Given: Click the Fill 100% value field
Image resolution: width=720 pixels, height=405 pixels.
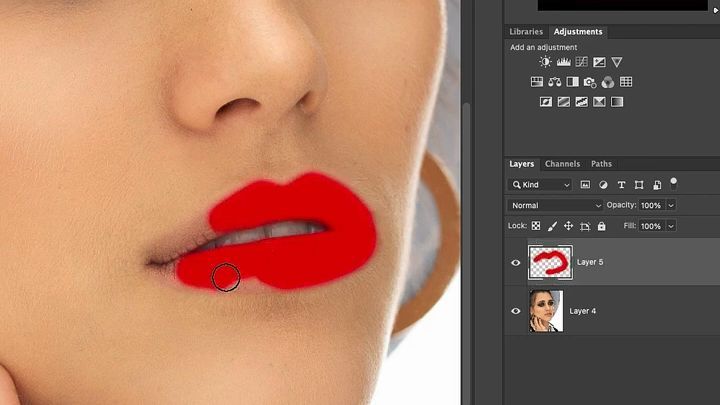Looking at the screenshot, I should tap(652, 226).
